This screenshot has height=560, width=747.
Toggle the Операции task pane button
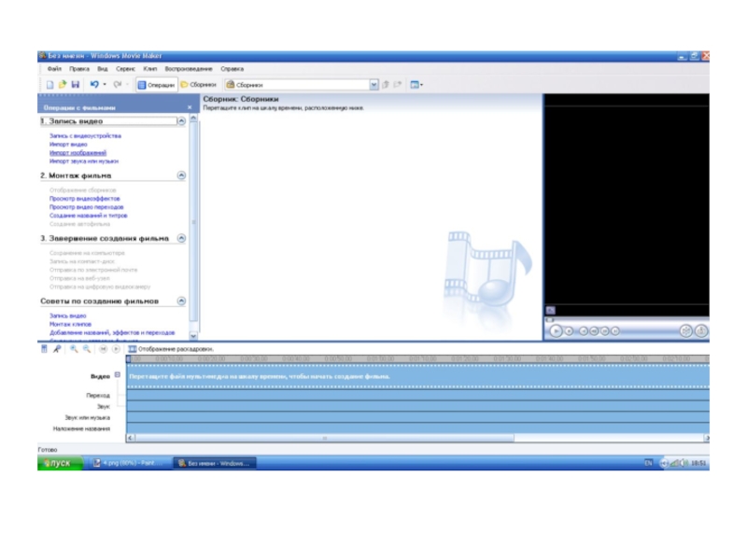pos(155,84)
